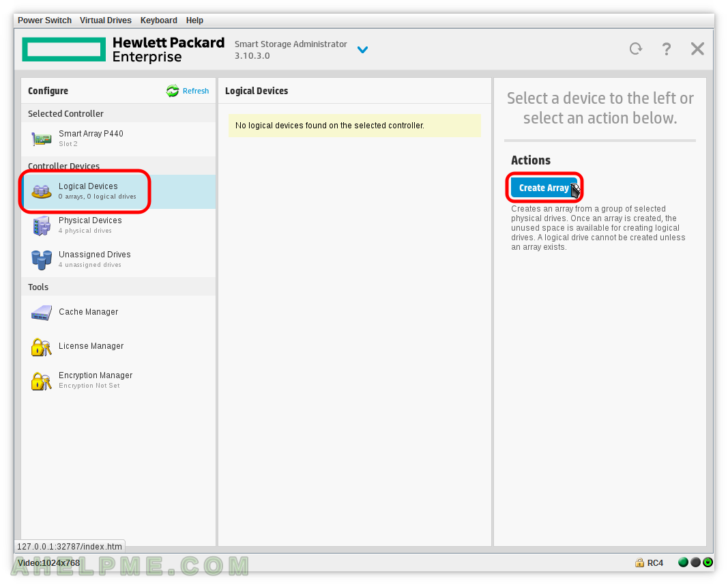Image resolution: width=728 pixels, height=585 pixels.
Task: Click the Actions heading
Action: click(531, 160)
